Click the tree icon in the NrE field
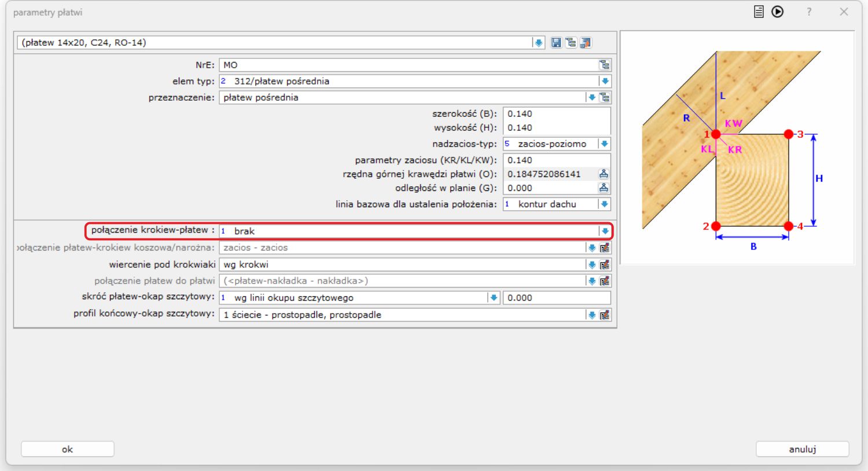 tap(604, 65)
